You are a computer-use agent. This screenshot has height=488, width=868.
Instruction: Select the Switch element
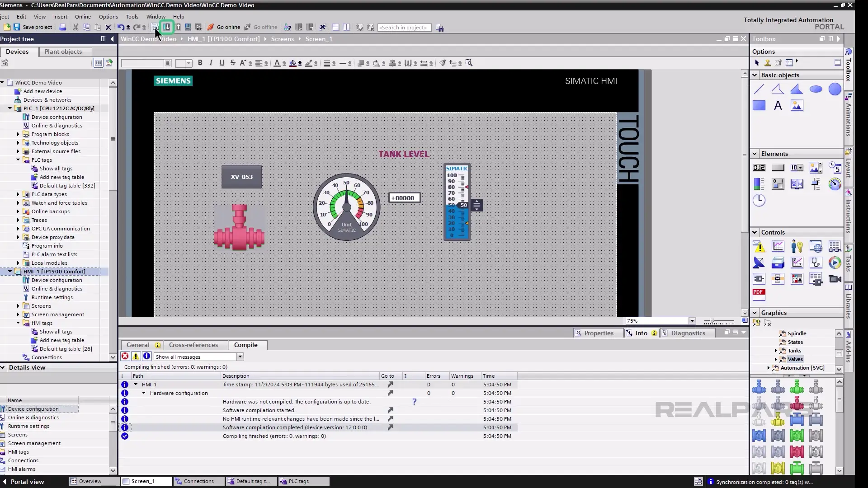click(x=778, y=184)
